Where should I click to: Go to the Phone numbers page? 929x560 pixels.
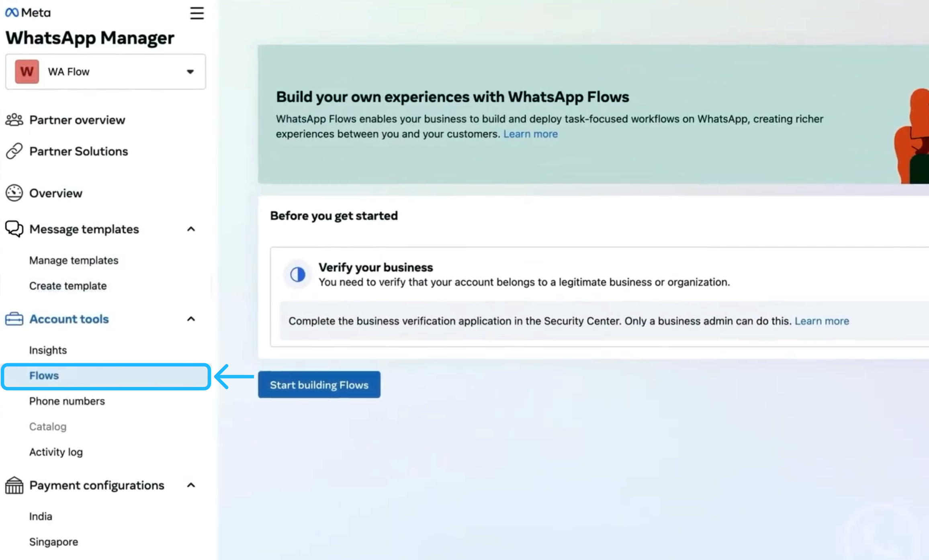pos(67,401)
